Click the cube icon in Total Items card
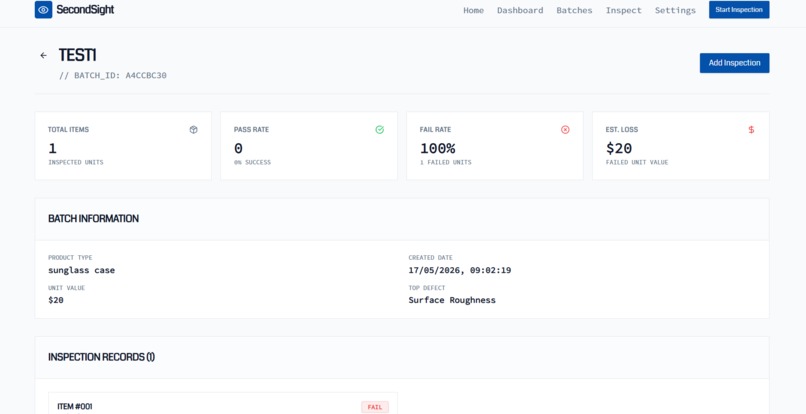This screenshot has height=414, width=806. pos(193,130)
